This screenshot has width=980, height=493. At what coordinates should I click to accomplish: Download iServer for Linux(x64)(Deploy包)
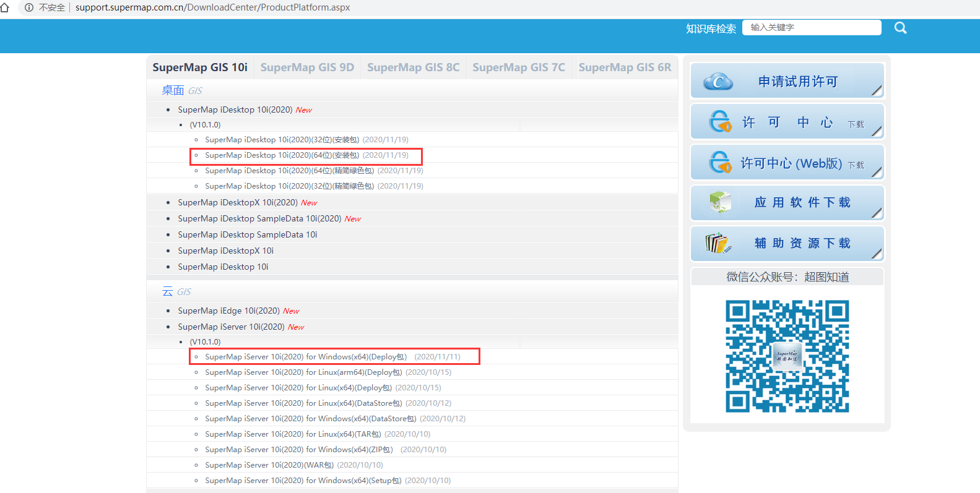click(x=298, y=388)
